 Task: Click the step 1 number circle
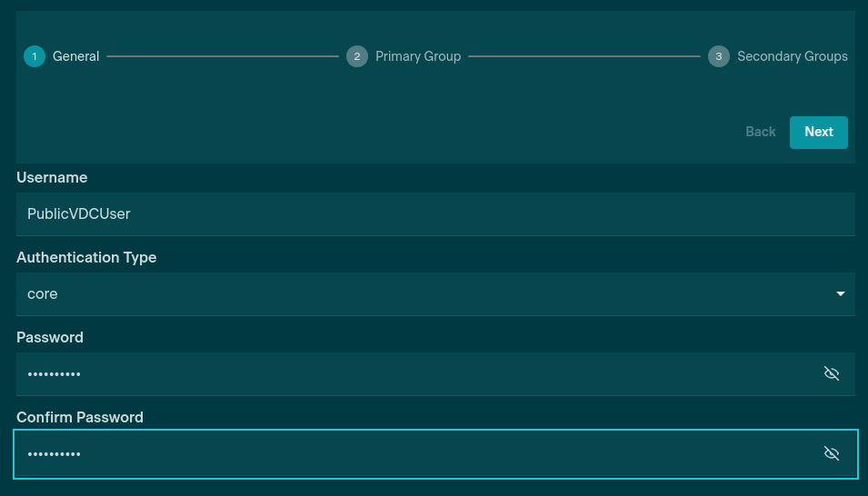(35, 56)
